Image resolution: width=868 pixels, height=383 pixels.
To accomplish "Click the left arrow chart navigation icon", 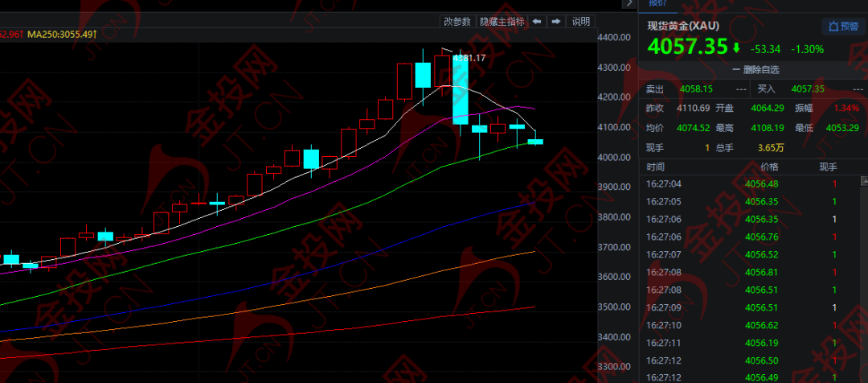I will tap(537, 21).
